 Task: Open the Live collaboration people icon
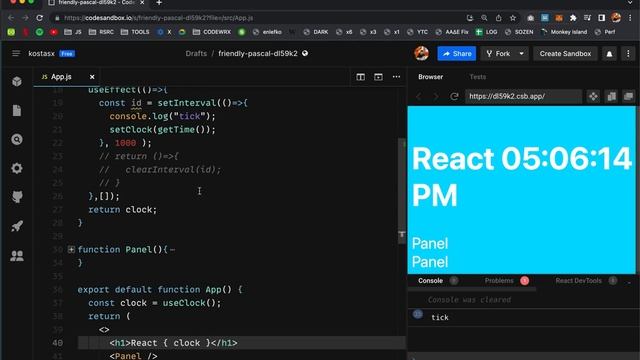(x=17, y=256)
